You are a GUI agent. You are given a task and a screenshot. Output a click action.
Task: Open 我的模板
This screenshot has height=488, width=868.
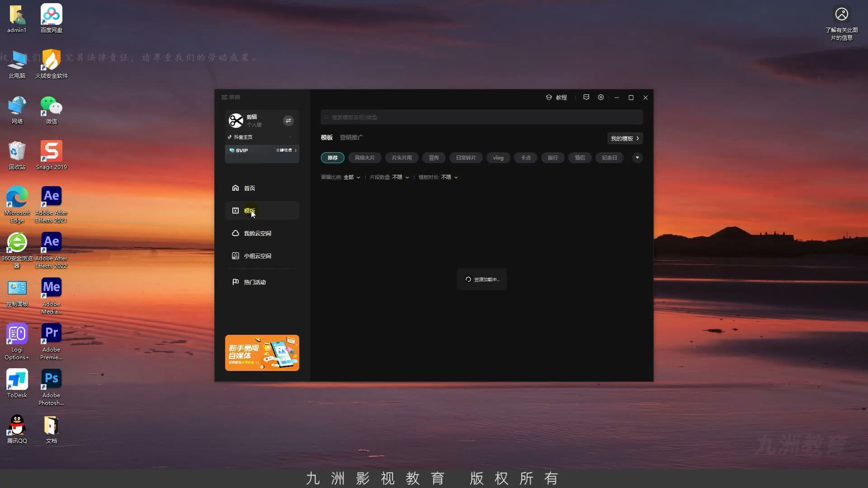click(x=625, y=138)
